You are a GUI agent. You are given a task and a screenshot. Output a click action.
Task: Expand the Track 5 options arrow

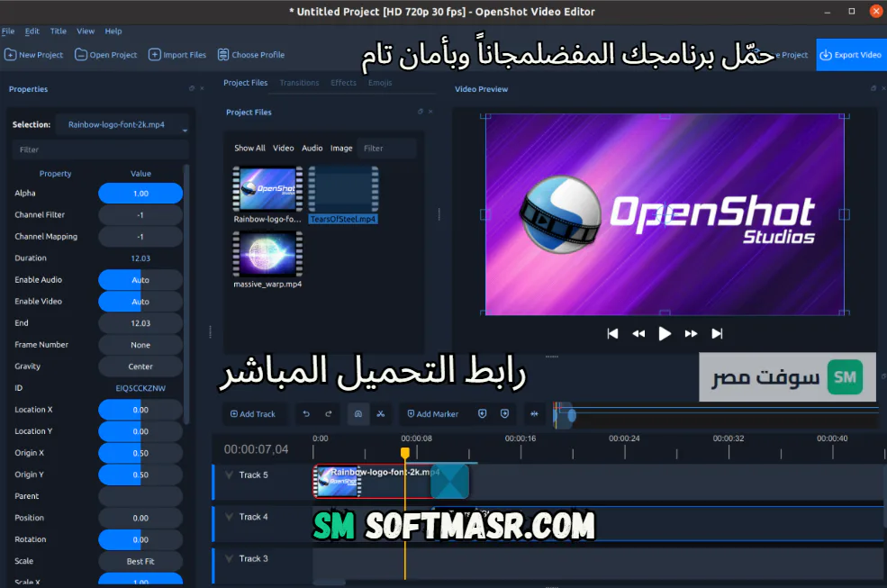(x=229, y=475)
